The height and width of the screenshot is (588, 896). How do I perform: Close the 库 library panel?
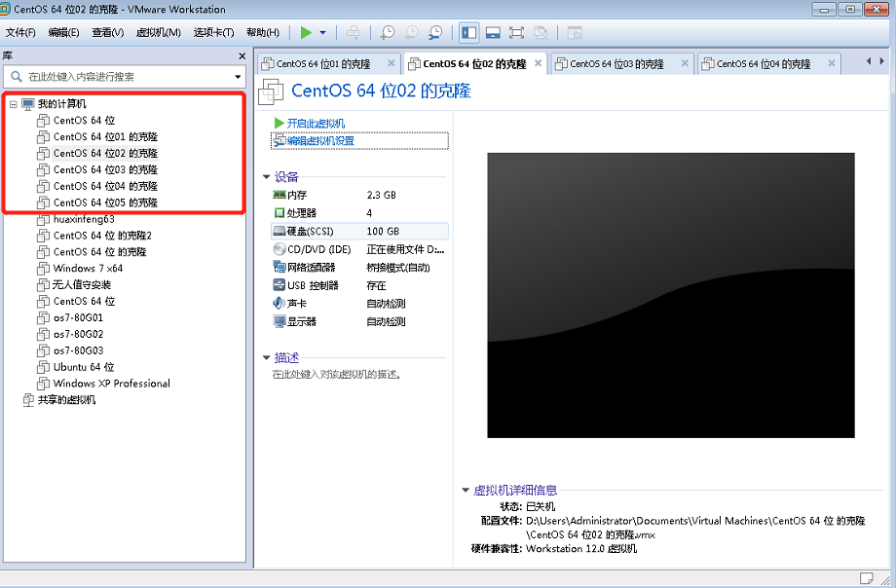(x=242, y=56)
